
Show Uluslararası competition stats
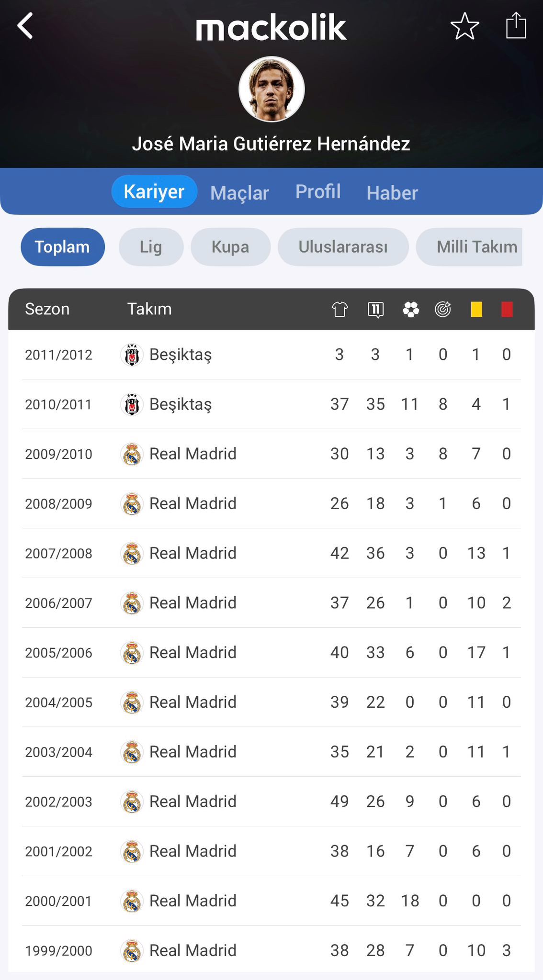(x=343, y=247)
